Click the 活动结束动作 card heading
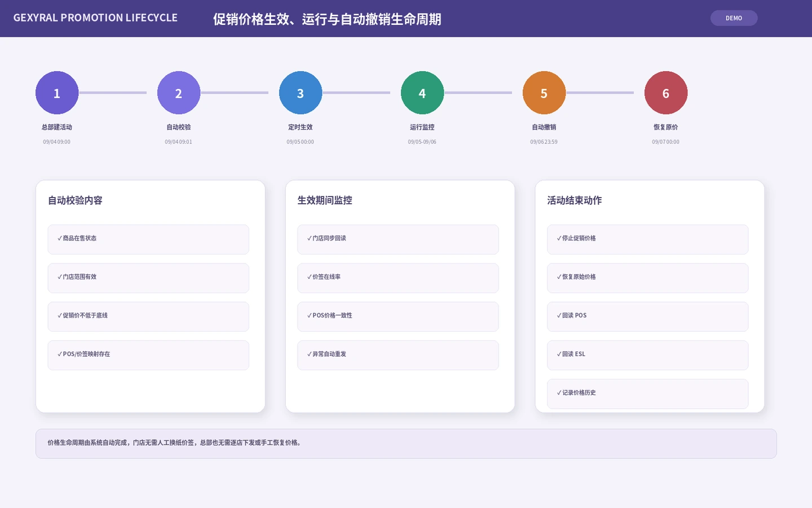Viewport: 812px width, 508px height. 575,200
